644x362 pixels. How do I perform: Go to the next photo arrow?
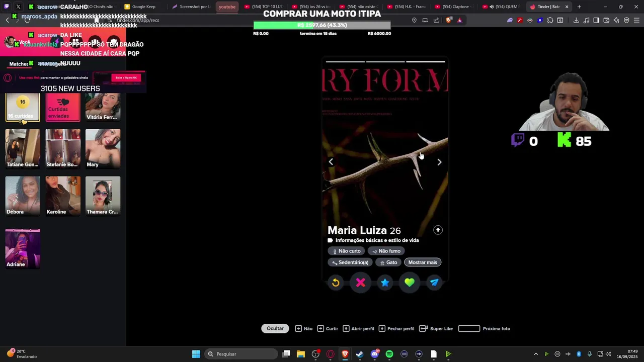pos(439,162)
